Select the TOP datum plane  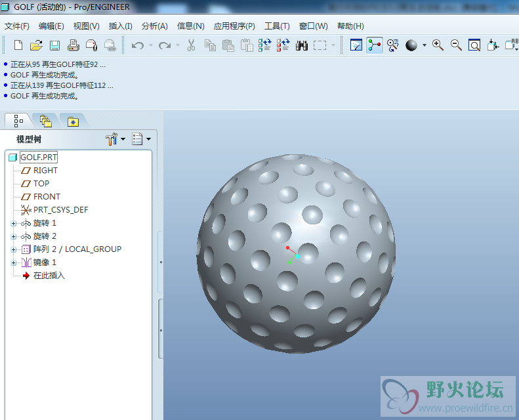click(x=41, y=184)
